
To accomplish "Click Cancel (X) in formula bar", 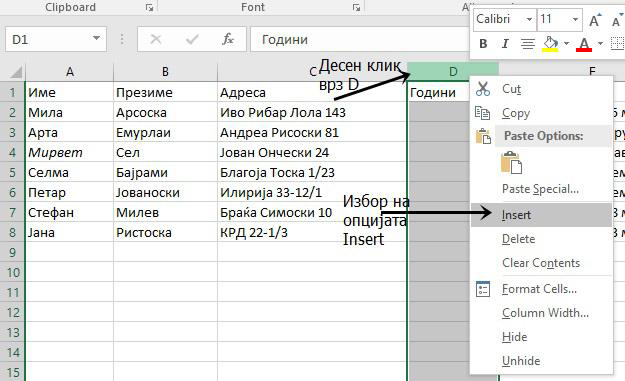I will [155, 39].
